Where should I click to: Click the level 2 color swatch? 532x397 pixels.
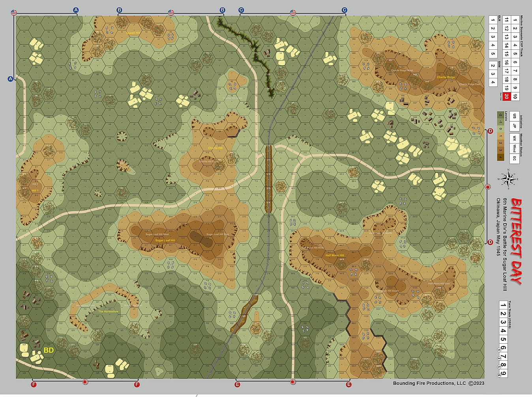coord(500,143)
